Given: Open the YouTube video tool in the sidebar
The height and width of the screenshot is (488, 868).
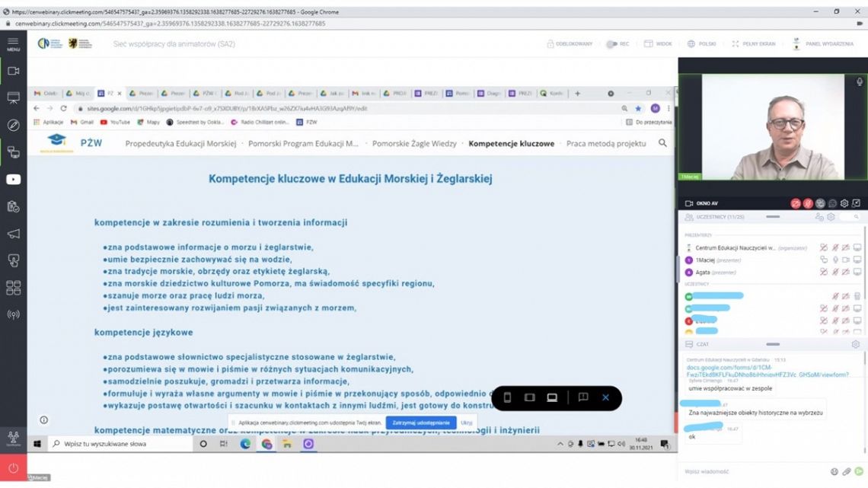Looking at the screenshot, I should [x=13, y=180].
